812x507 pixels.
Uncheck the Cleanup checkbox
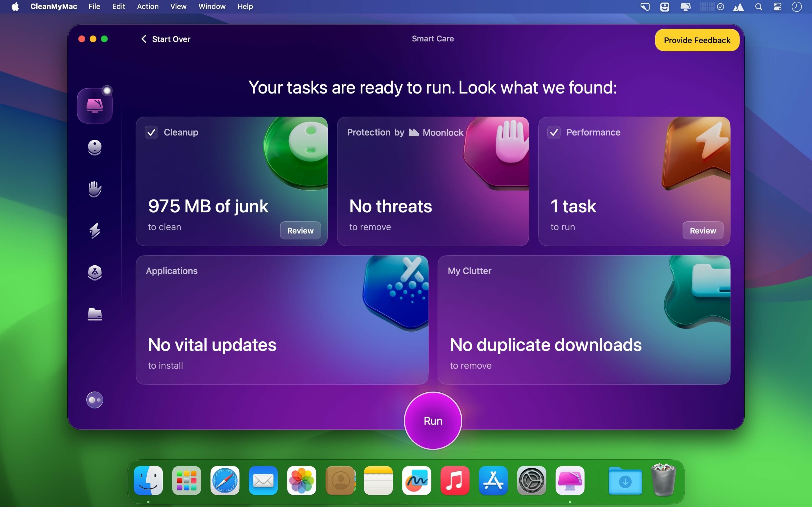tap(151, 132)
